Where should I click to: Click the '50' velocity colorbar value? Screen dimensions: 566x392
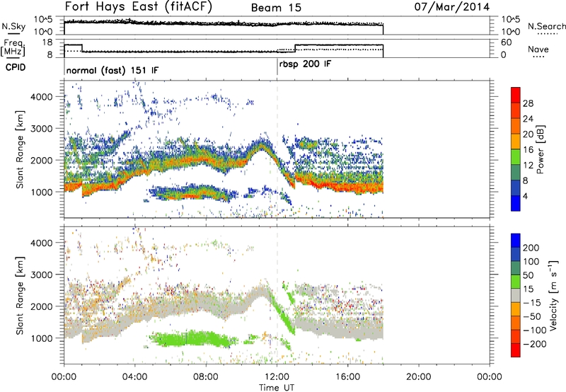coord(528,275)
